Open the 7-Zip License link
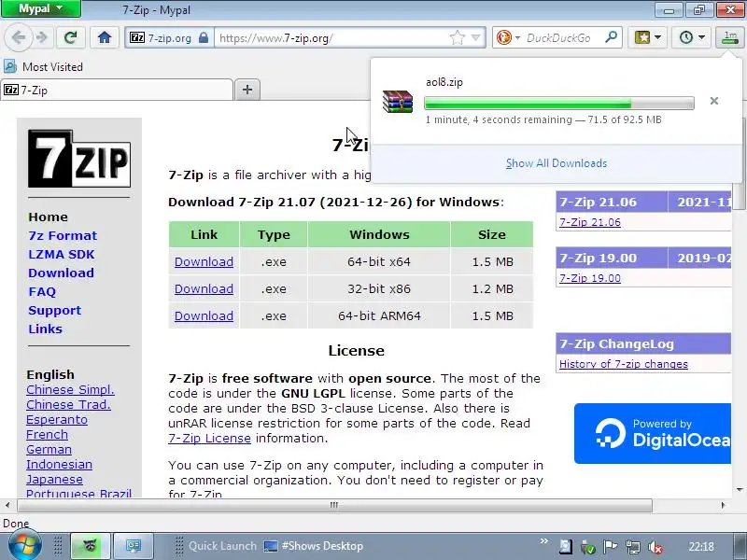747x560 pixels. pyautogui.click(x=209, y=438)
